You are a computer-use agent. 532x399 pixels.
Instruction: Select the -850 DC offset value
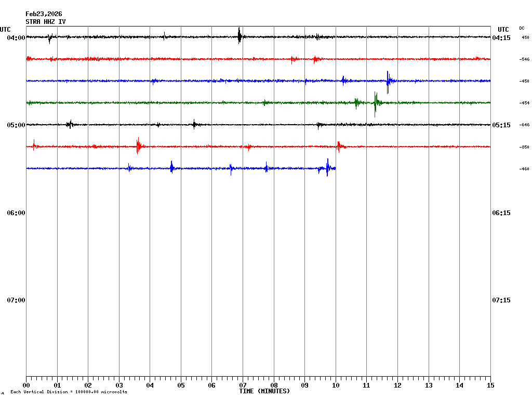tap(524, 147)
